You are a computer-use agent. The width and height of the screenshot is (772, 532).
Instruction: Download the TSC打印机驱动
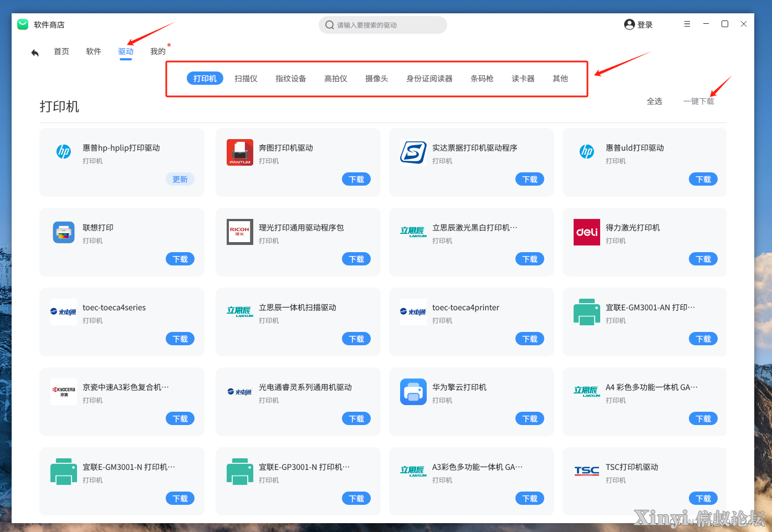(x=703, y=499)
